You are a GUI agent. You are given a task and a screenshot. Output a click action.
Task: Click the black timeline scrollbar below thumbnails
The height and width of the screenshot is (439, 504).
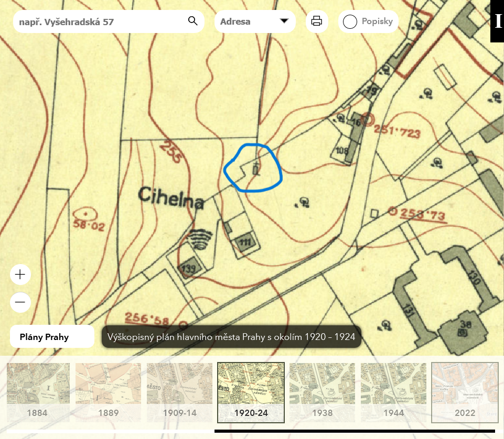pyautogui.click(x=355, y=431)
